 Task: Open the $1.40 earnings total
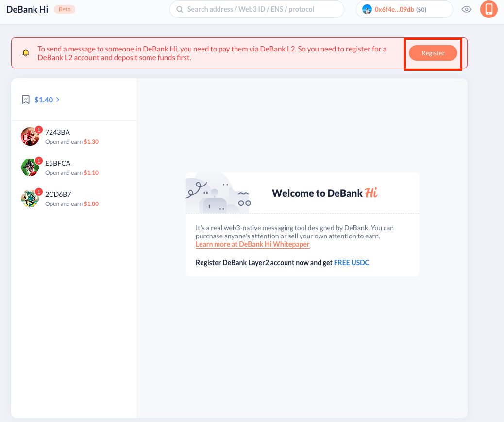(x=44, y=100)
